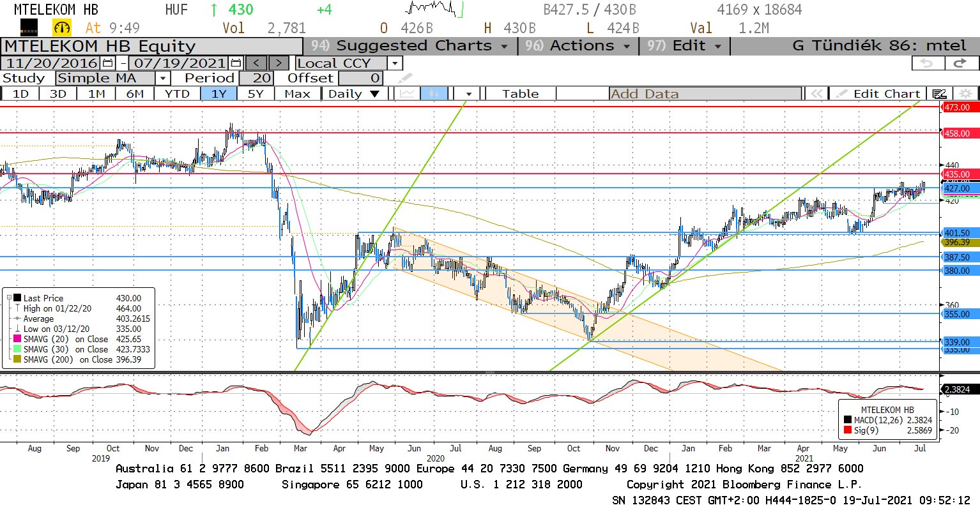Shift date range forward with right arrow
The image size is (980, 519).
279,63
